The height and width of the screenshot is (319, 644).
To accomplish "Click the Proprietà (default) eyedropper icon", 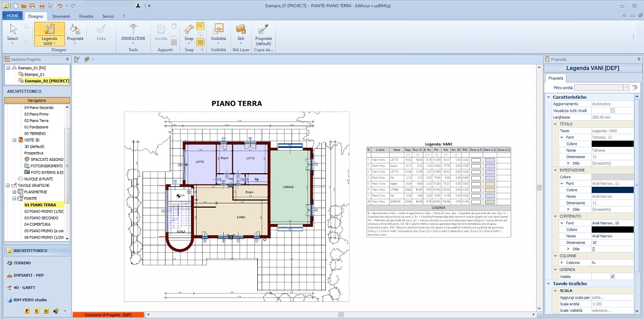I will pos(263,29).
